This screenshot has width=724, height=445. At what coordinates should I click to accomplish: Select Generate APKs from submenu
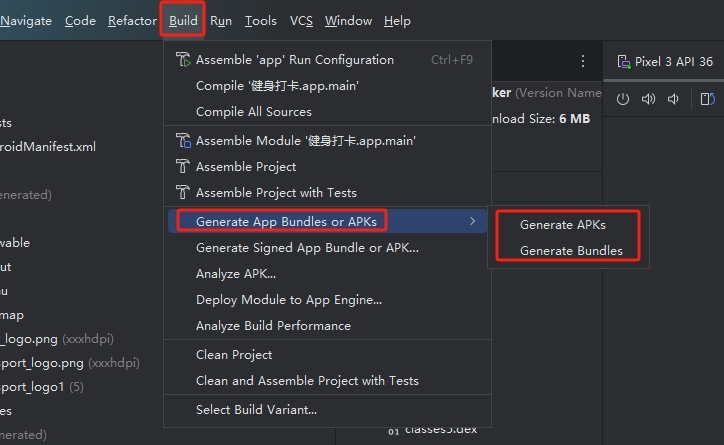(x=562, y=225)
